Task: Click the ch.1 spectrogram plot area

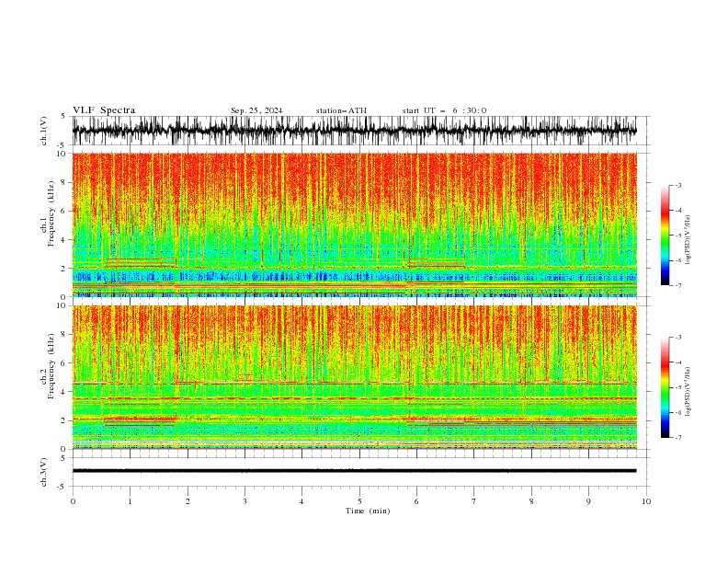Action: (x=354, y=224)
